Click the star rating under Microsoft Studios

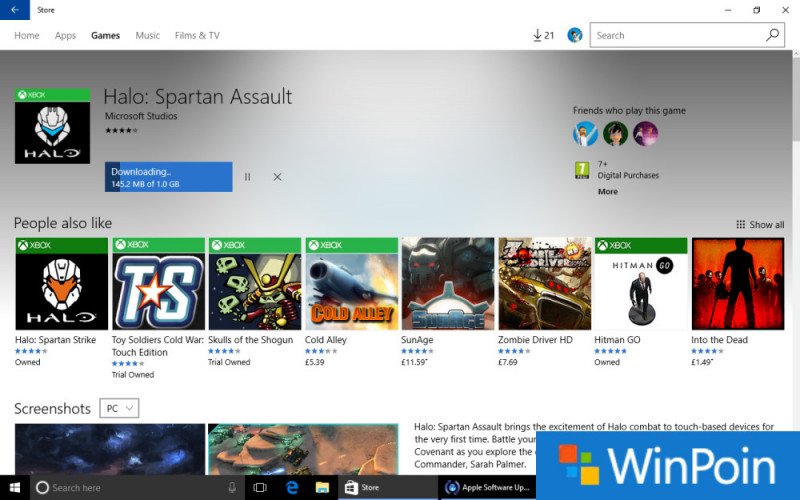121,131
